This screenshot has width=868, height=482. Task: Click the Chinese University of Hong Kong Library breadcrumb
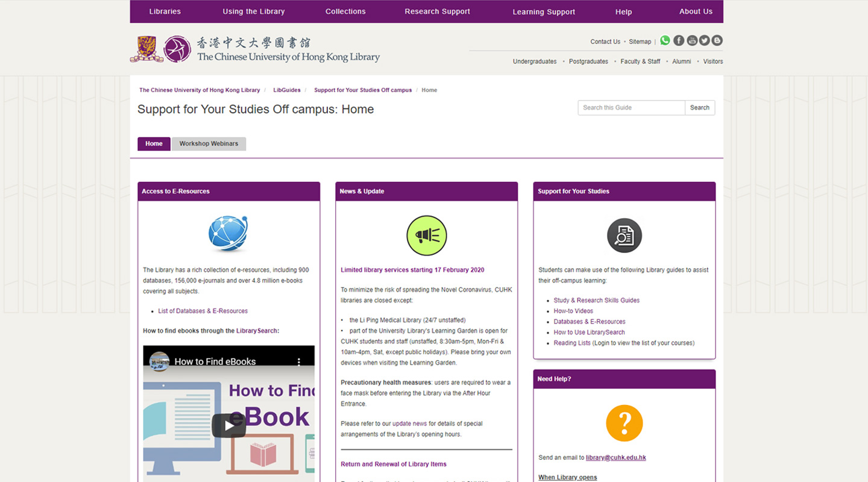click(x=200, y=90)
